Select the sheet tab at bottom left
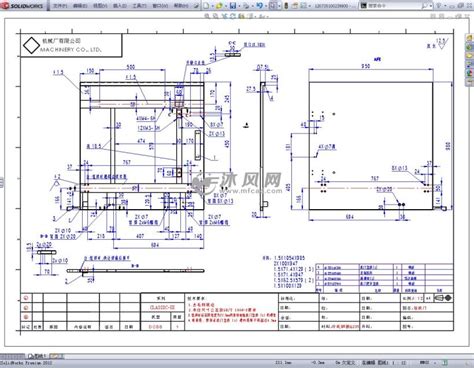474x368 pixels. (38, 356)
